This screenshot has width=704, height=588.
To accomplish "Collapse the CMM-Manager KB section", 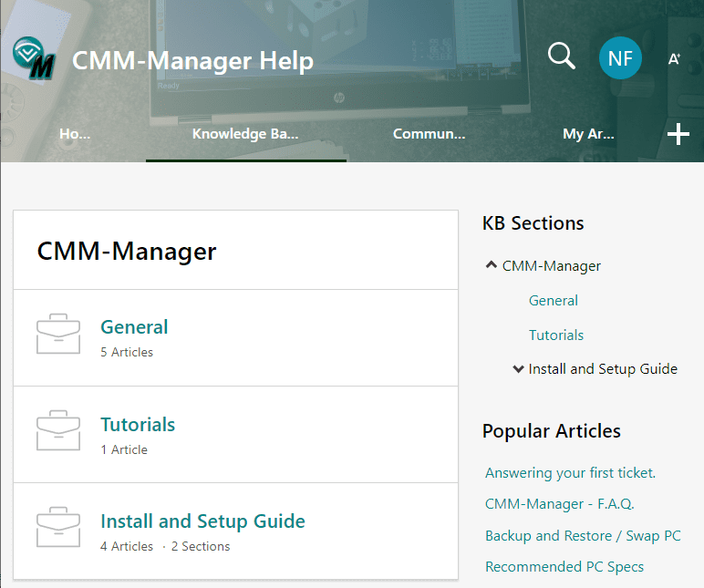I will (x=492, y=264).
